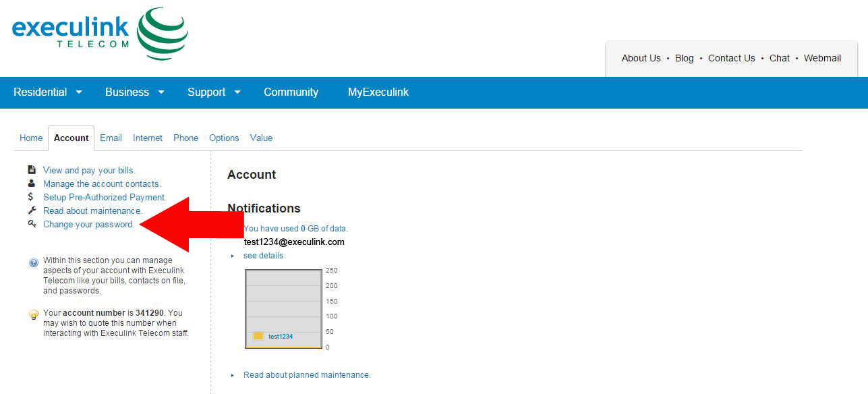This screenshot has width=868, height=394.
Task: Expand the Business menu dropdown
Action: click(x=161, y=92)
